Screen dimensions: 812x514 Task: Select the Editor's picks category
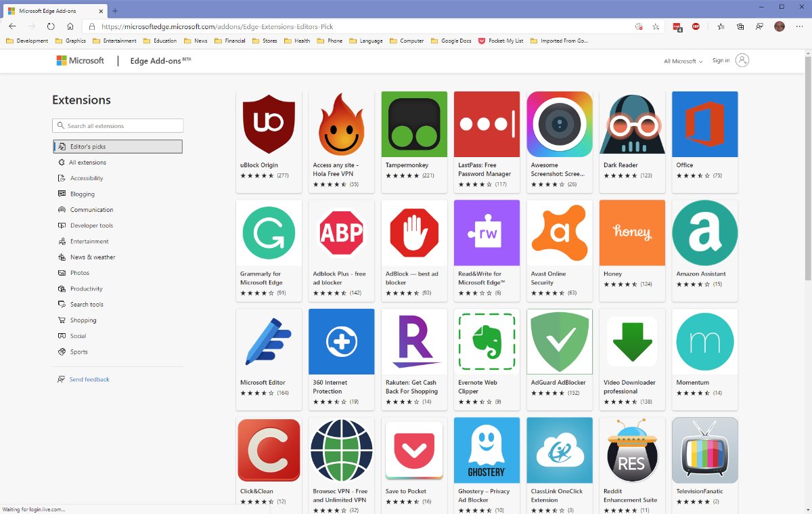(118, 146)
